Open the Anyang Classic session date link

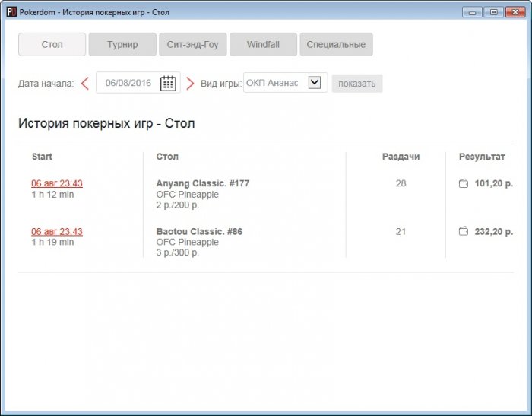57,183
